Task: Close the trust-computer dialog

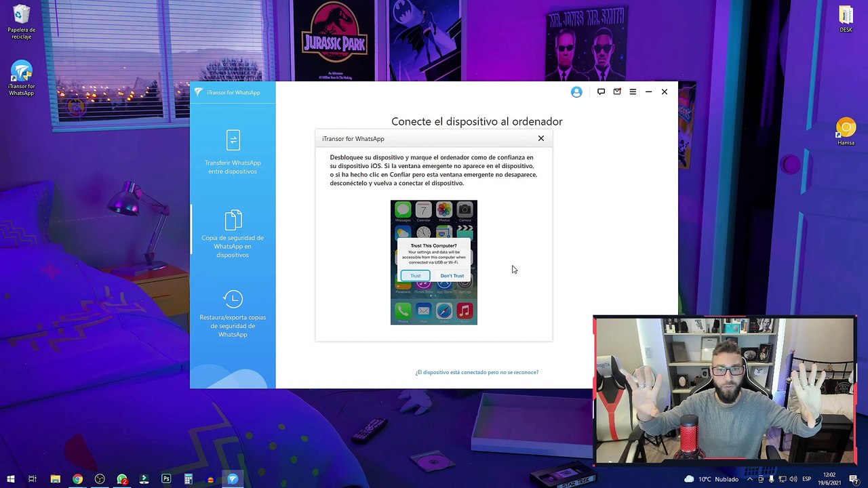Action: (x=541, y=138)
